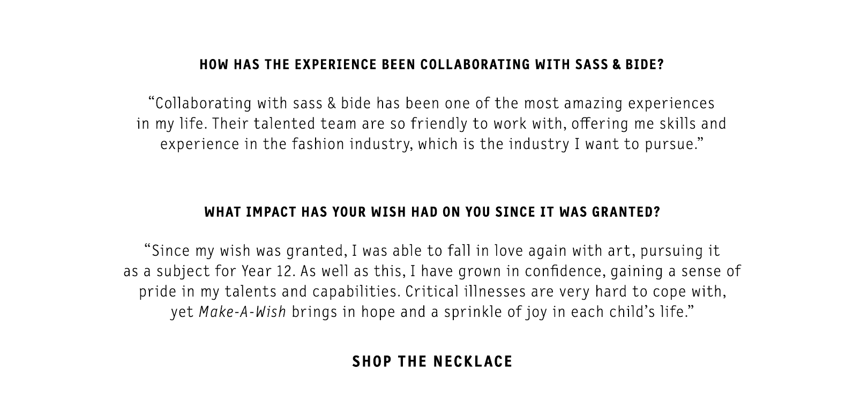The width and height of the screenshot is (868, 414).
Task: Click the line starting "Collaborating with sass & bide"
Action: click(431, 103)
